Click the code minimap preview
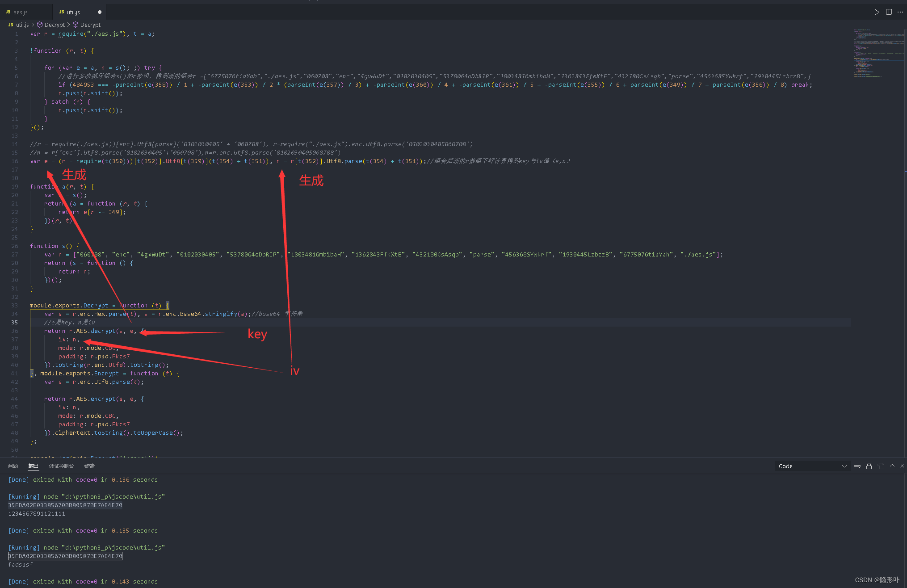Screen dimensions: 907x588 pyautogui.click(x=878, y=54)
